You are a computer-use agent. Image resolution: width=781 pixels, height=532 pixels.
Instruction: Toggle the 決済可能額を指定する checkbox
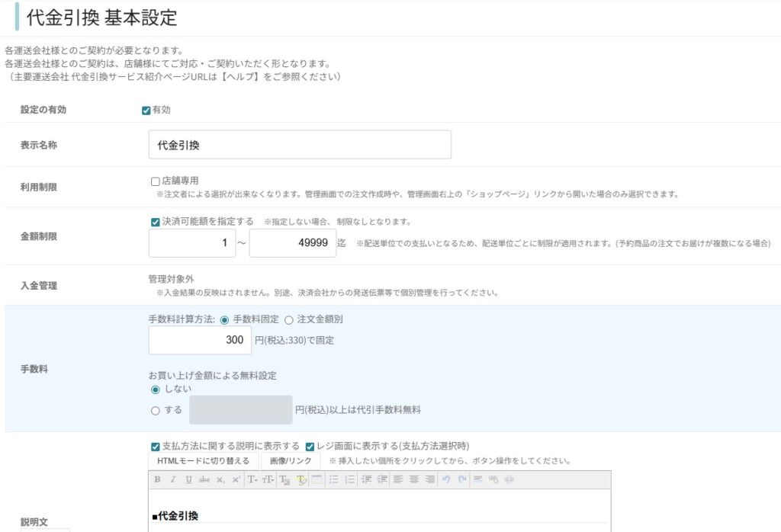pos(156,222)
